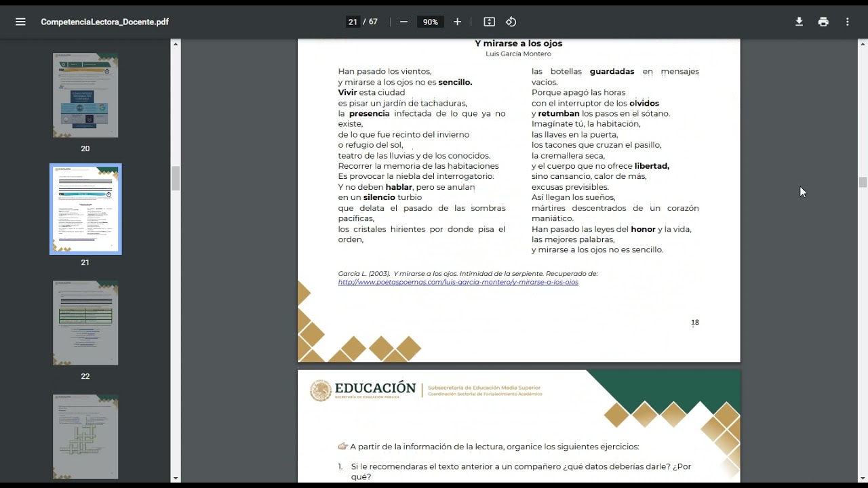Image resolution: width=868 pixels, height=488 pixels.
Task: Click the thumbnail panel scroll up arrow
Action: [x=176, y=43]
